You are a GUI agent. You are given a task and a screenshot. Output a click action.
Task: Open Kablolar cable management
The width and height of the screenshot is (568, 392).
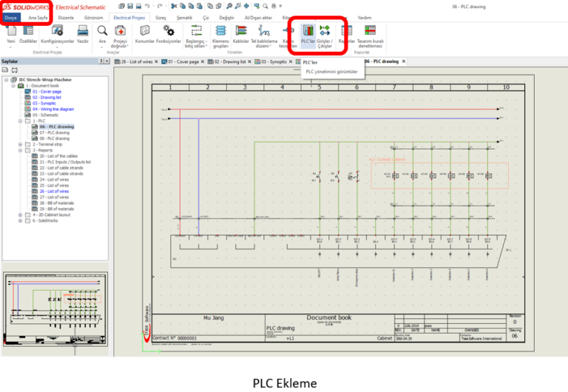click(x=241, y=33)
